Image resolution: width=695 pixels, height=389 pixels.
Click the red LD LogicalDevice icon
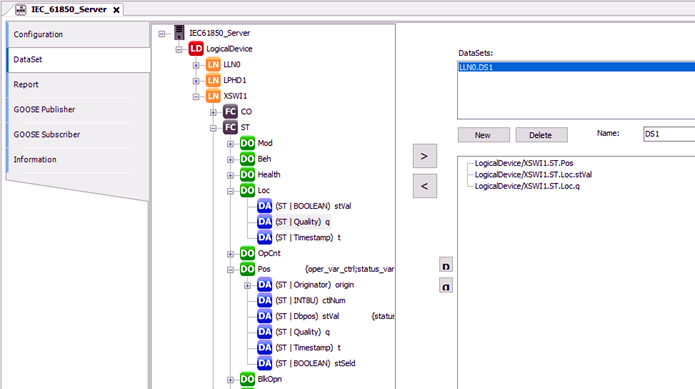coord(196,49)
